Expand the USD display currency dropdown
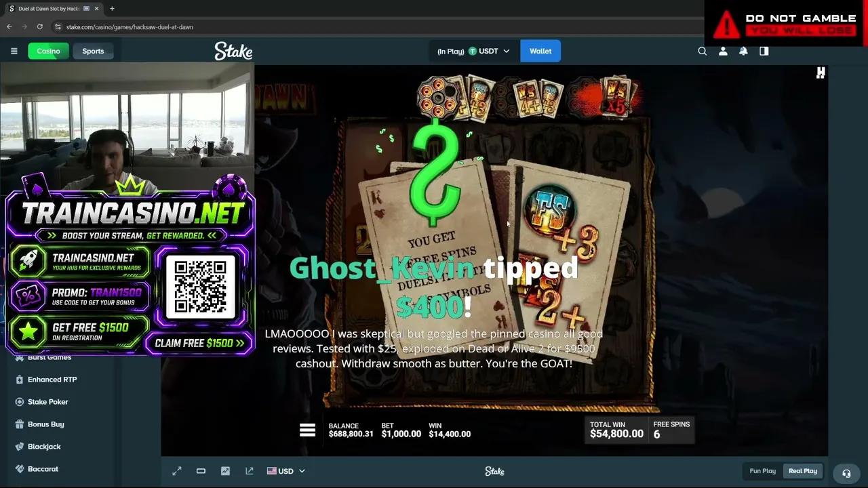This screenshot has width=868, height=488. (x=302, y=471)
